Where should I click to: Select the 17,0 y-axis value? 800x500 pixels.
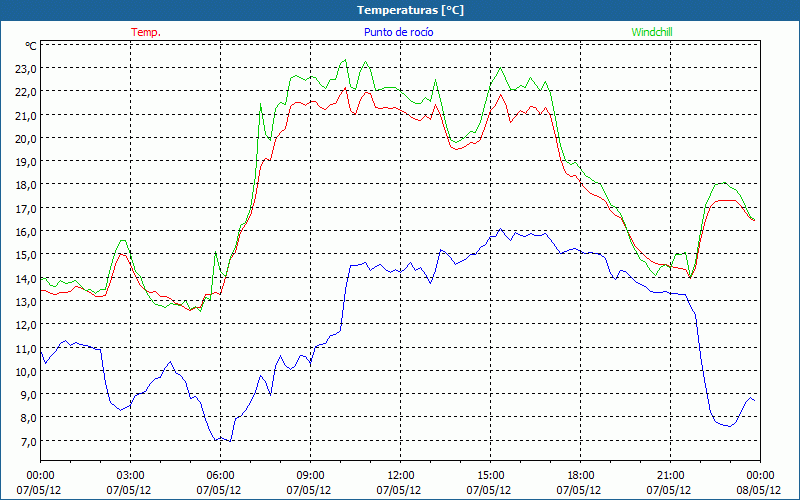coord(26,209)
